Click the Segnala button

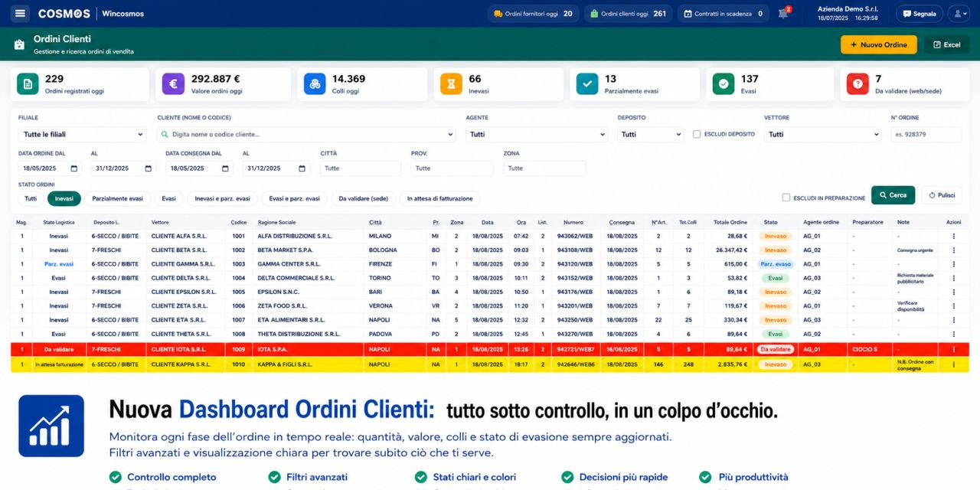pos(919,14)
